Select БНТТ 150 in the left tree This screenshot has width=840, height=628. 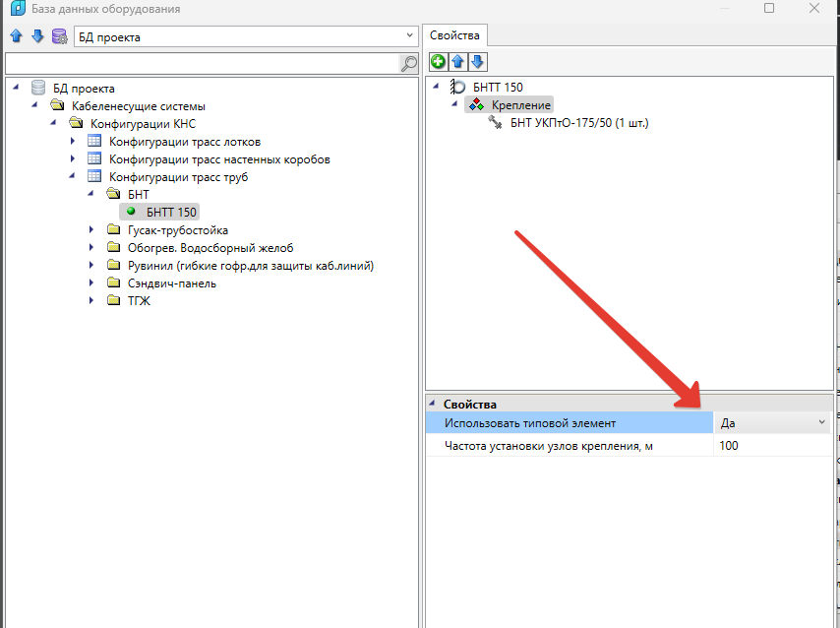click(171, 212)
